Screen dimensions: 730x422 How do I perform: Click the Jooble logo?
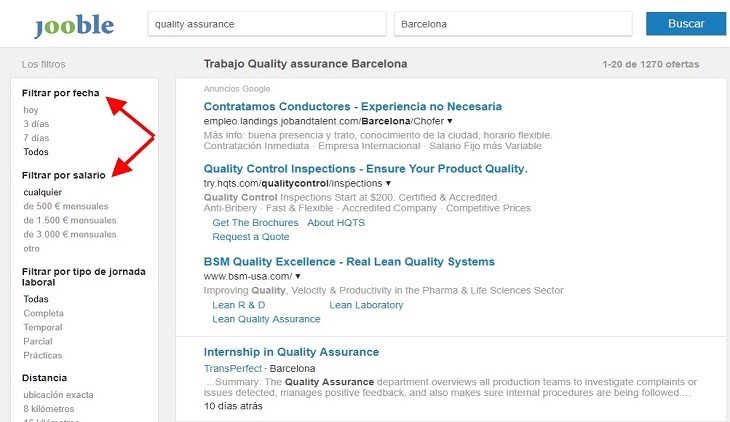[74, 26]
